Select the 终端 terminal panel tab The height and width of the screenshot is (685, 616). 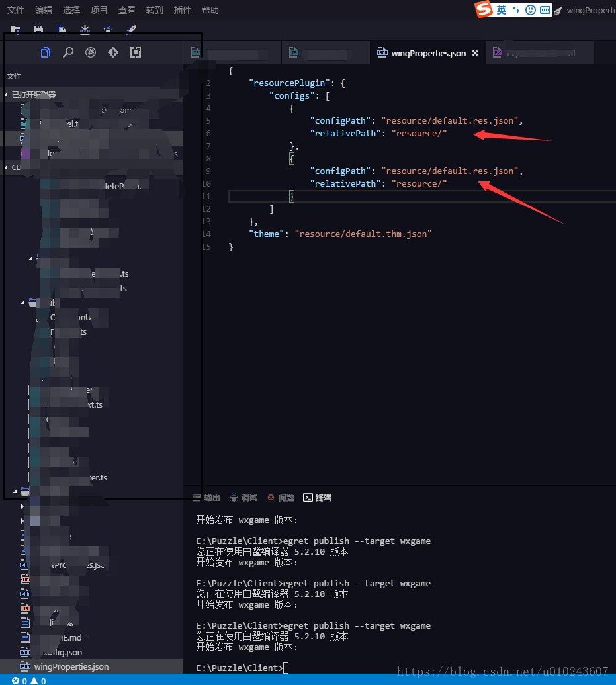(318, 498)
